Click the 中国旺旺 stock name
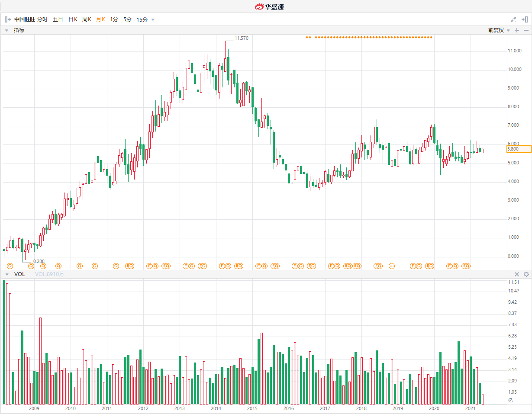Viewport: 532px width, 414px height. point(25,19)
